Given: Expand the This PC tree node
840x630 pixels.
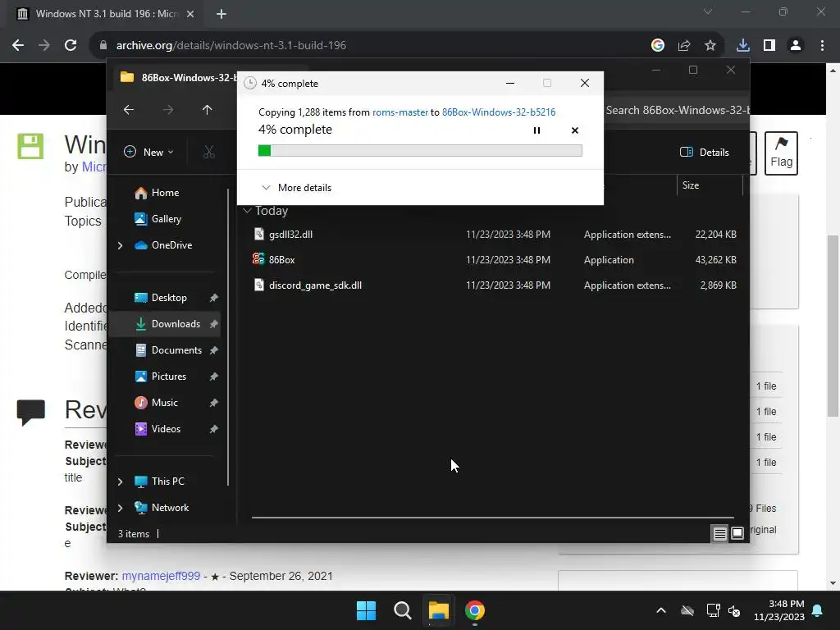Looking at the screenshot, I should (x=120, y=482).
